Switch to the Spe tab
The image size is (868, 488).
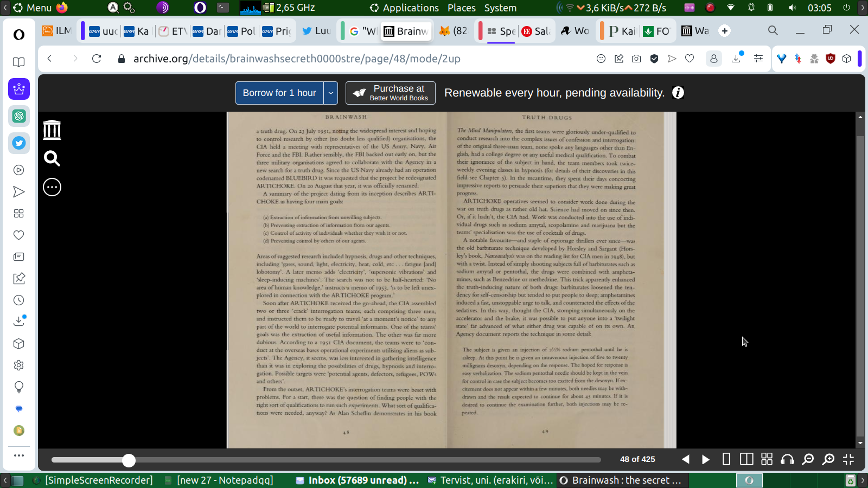point(501,31)
